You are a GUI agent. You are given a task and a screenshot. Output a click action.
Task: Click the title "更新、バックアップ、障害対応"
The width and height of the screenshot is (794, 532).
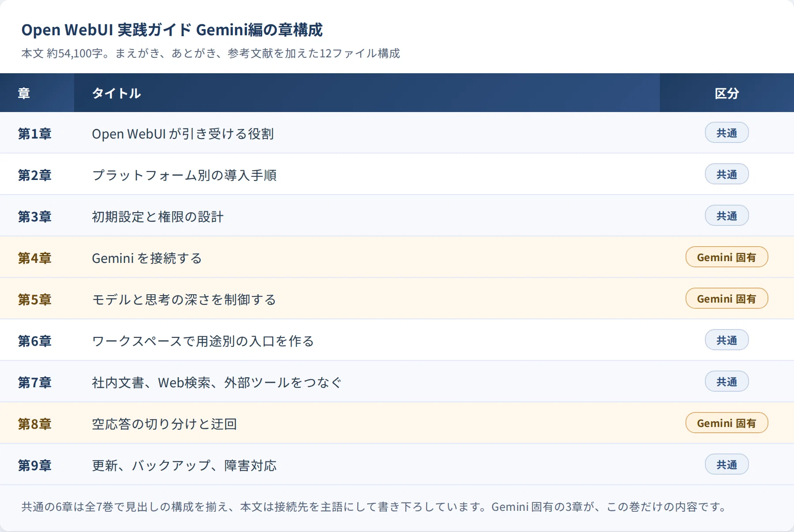pyautogui.click(x=184, y=465)
